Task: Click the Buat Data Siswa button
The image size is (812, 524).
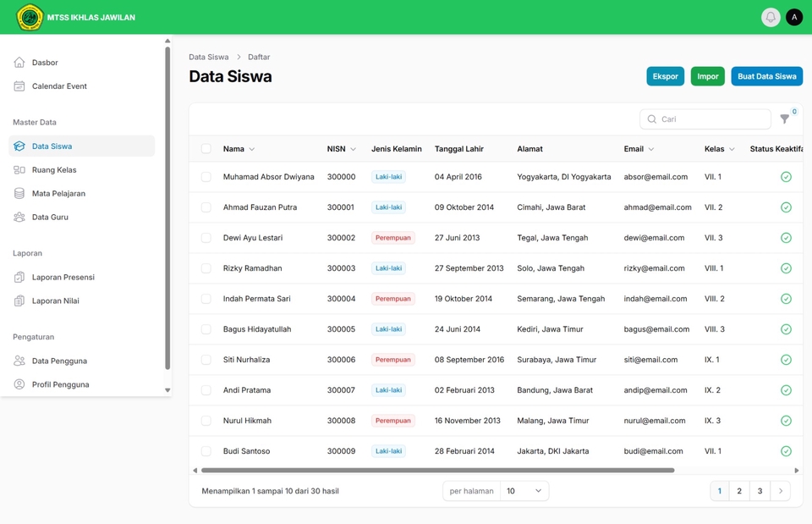Action: point(766,76)
